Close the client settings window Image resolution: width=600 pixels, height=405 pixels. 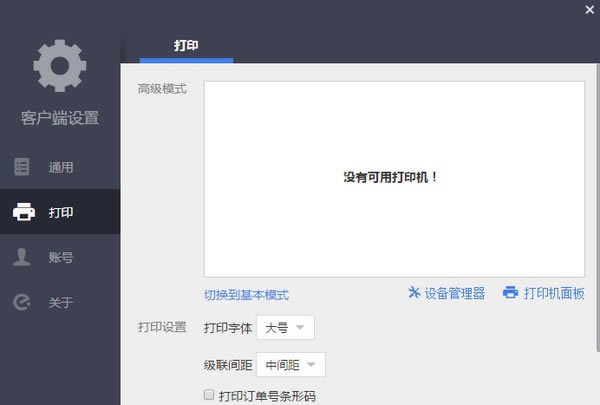tap(590, 10)
